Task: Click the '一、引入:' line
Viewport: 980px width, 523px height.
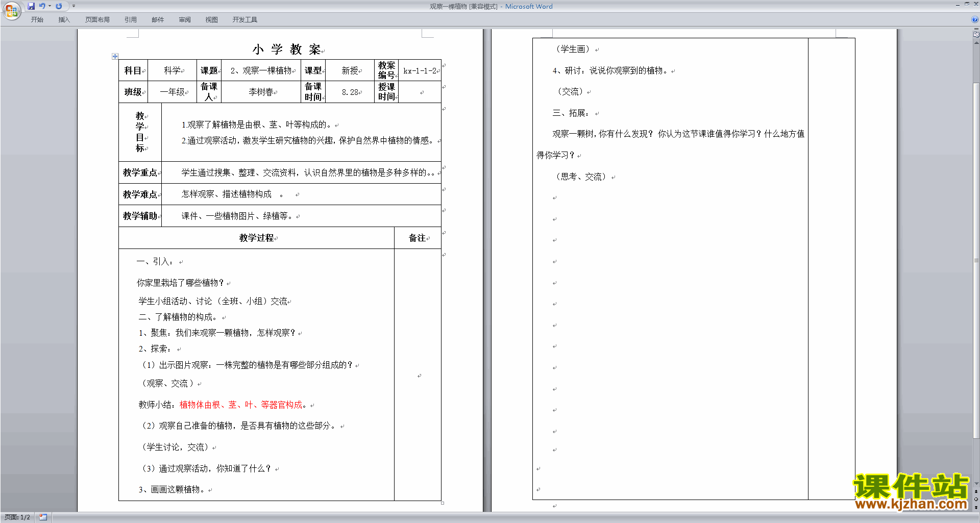Action: pyautogui.click(x=155, y=261)
